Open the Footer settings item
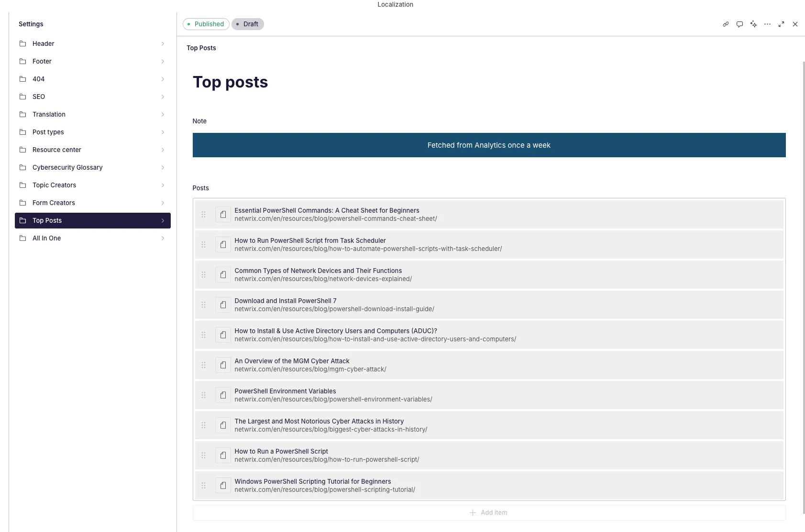Image resolution: width=805 pixels, height=532 pixels. [93, 61]
